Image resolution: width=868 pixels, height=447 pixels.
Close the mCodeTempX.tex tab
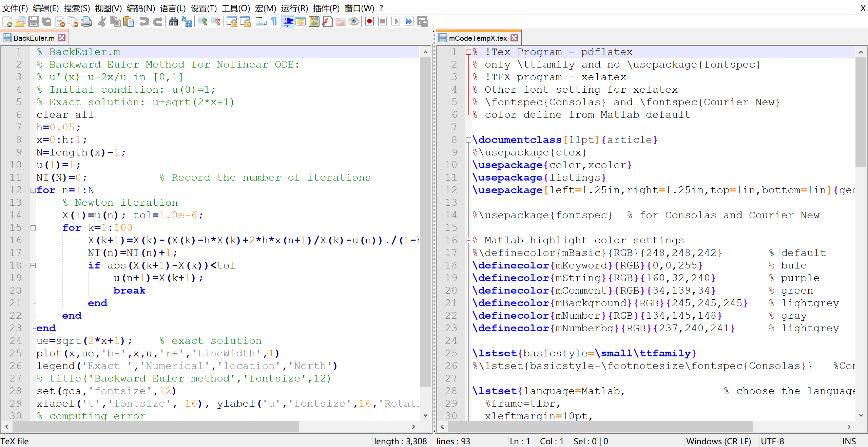(514, 38)
